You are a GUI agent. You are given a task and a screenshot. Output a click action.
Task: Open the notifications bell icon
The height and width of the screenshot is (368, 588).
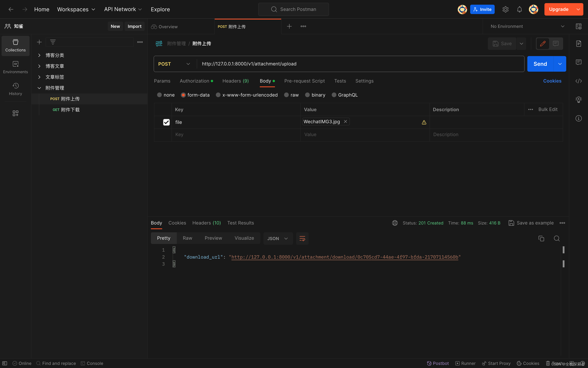coord(520,9)
